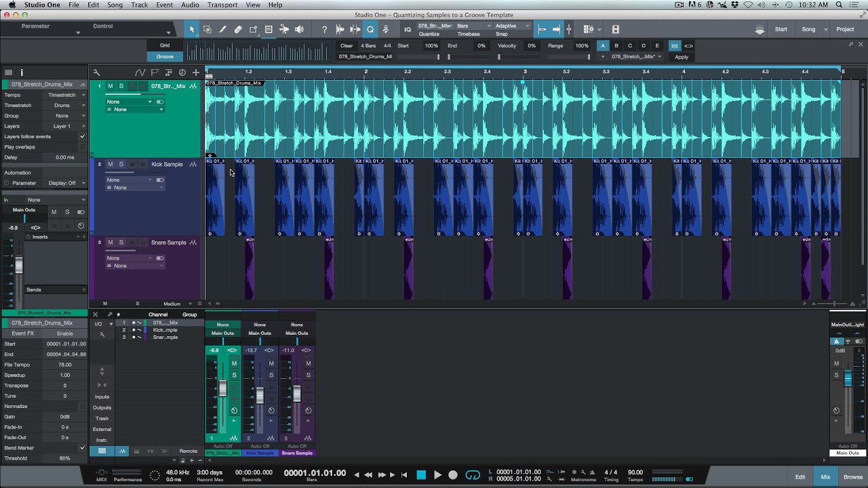868x488 pixels.
Task: Click the File Tempo 78.00 value field
Action: 65,365
